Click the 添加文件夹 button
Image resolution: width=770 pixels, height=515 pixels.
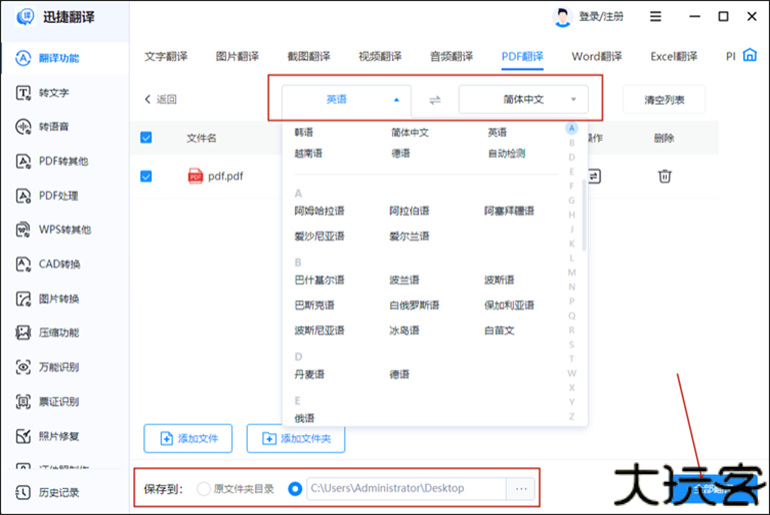[x=296, y=438]
